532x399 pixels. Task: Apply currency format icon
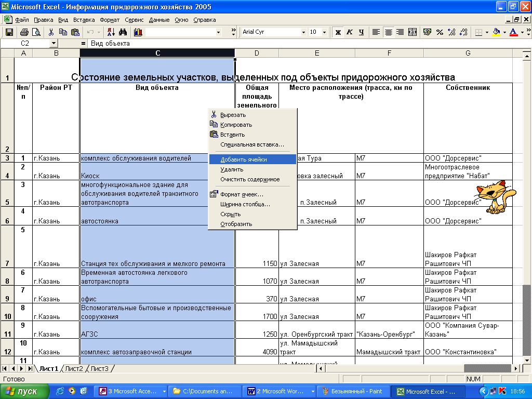click(427, 32)
